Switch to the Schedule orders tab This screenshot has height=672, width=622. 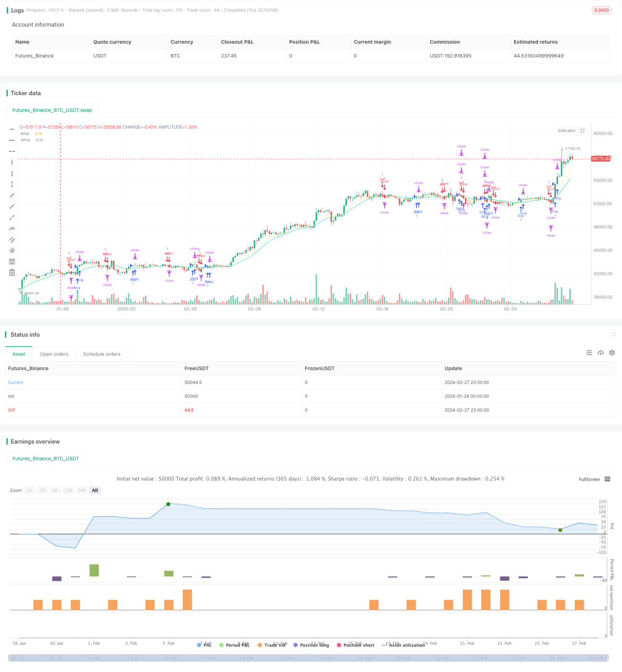(x=101, y=354)
